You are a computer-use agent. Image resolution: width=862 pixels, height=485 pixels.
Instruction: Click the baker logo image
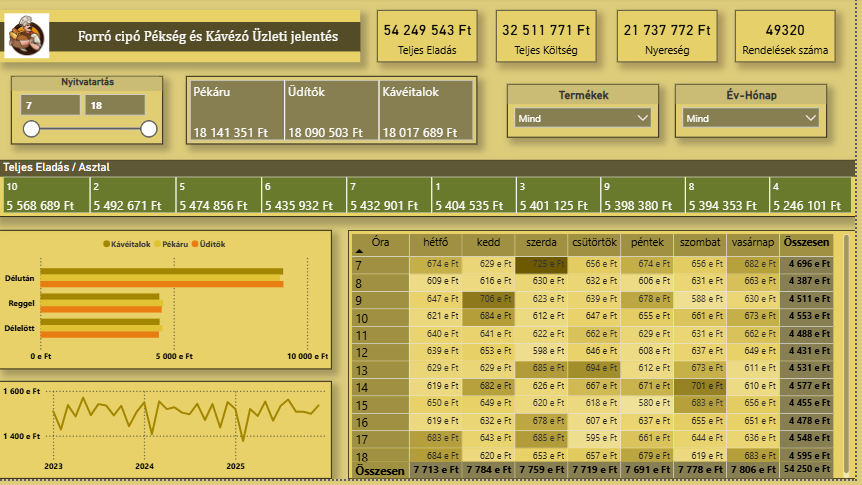26,36
